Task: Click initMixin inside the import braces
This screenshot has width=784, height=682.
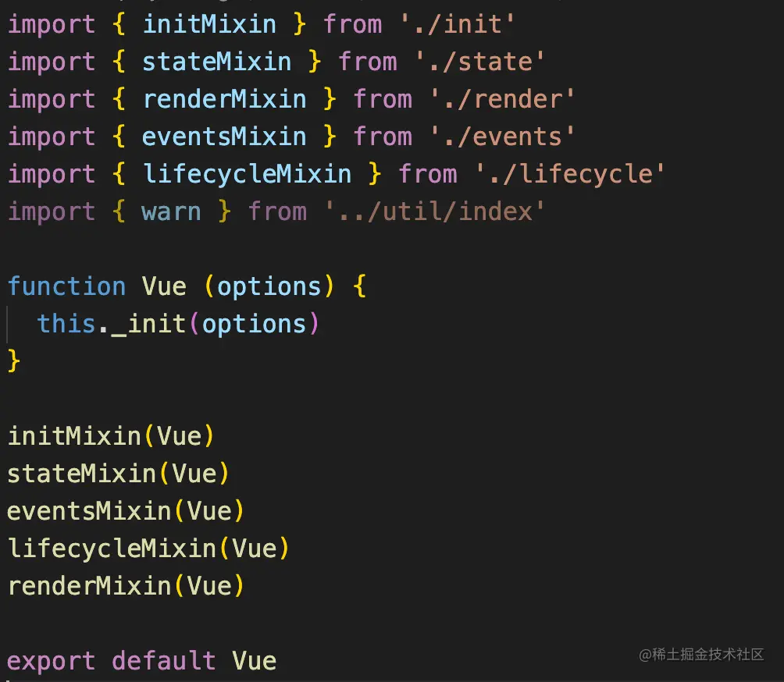Action: coord(208,24)
